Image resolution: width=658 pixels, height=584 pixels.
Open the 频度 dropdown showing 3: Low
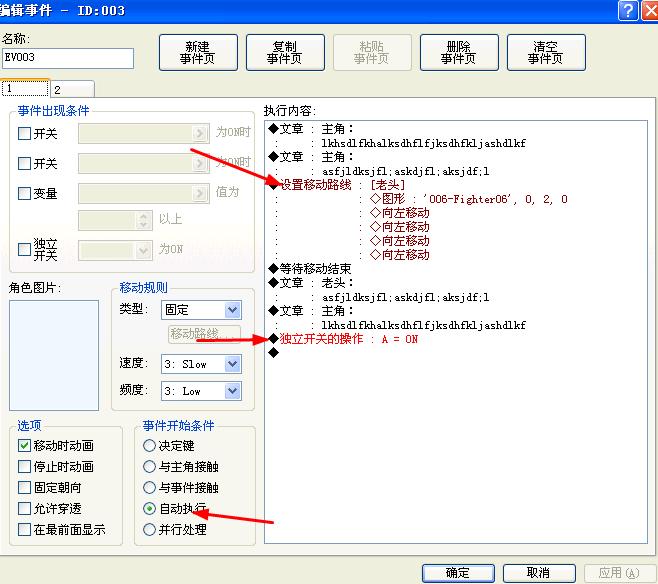tap(201, 391)
